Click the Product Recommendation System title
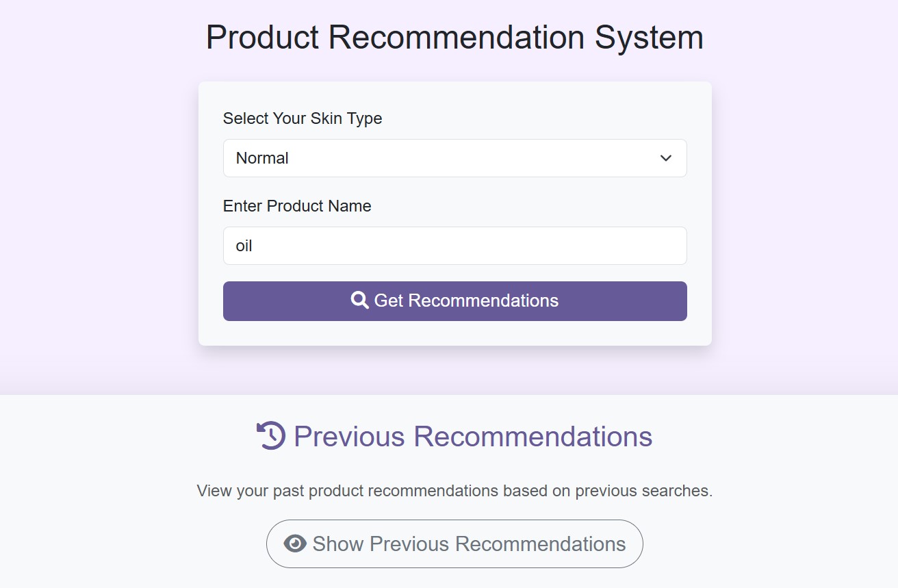 (x=454, y=37)
